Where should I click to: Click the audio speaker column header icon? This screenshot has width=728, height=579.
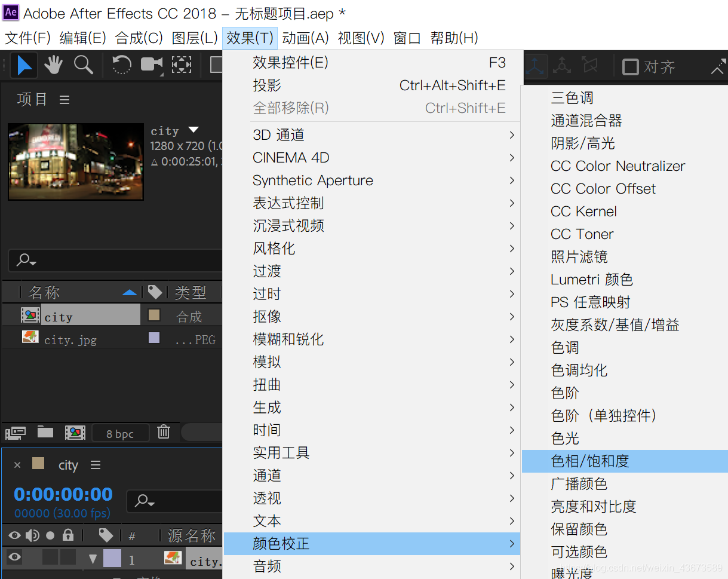[33, 535]
